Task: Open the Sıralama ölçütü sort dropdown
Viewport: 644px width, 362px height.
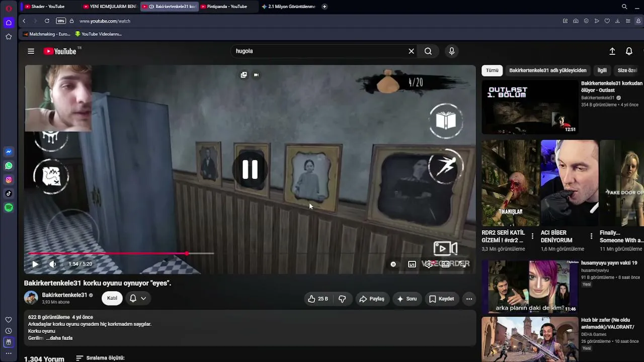Action: (x=100, y=358)
